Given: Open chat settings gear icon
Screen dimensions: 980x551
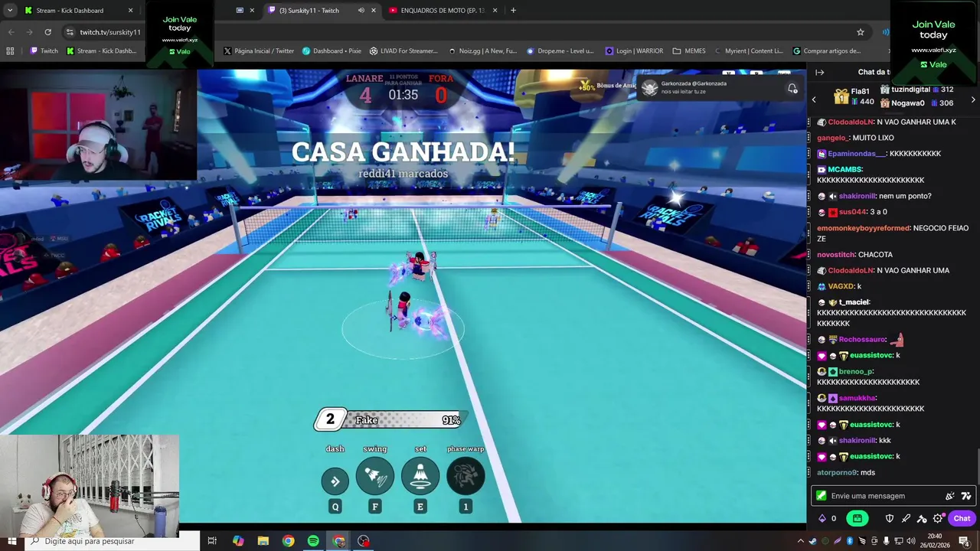Looking at the screenshot, I should click(x=938, y=518).
